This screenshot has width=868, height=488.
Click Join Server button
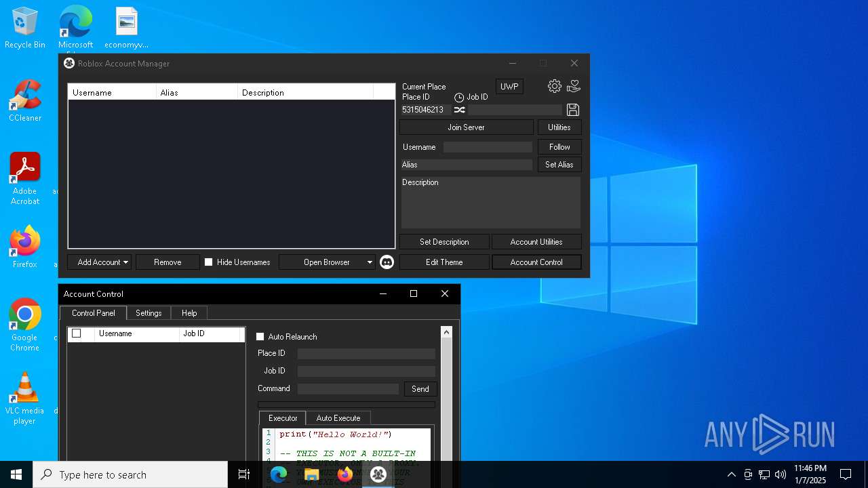point(467,127)
